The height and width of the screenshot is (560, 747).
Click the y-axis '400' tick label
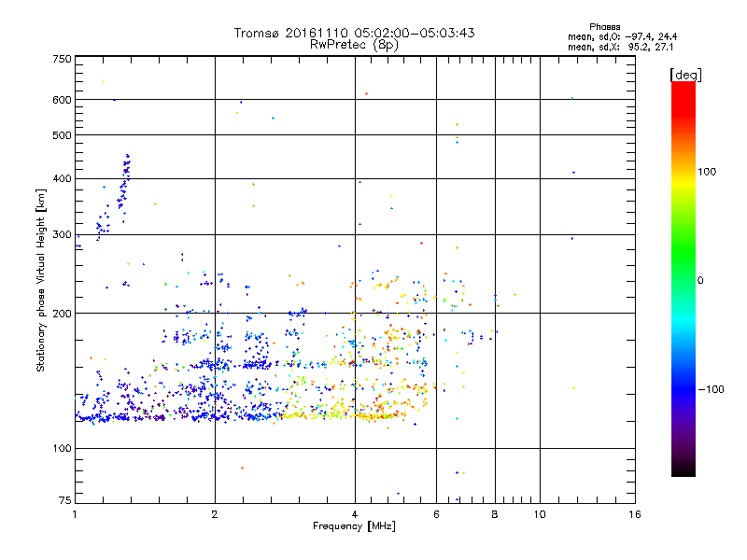coord(62,178)
